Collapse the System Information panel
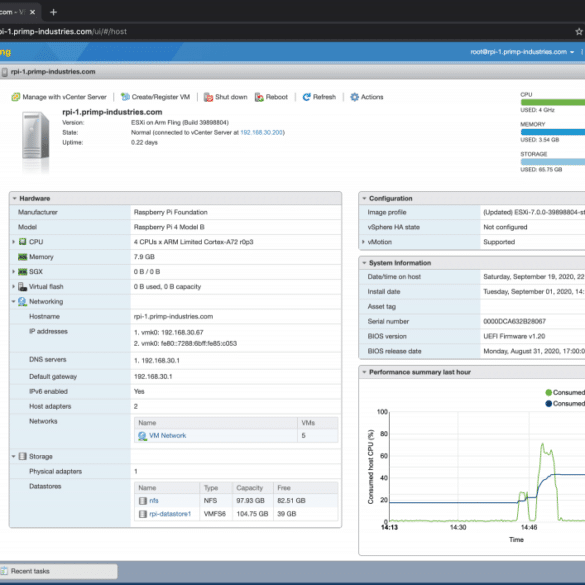585x585 pixels. (x=364, y=263)
